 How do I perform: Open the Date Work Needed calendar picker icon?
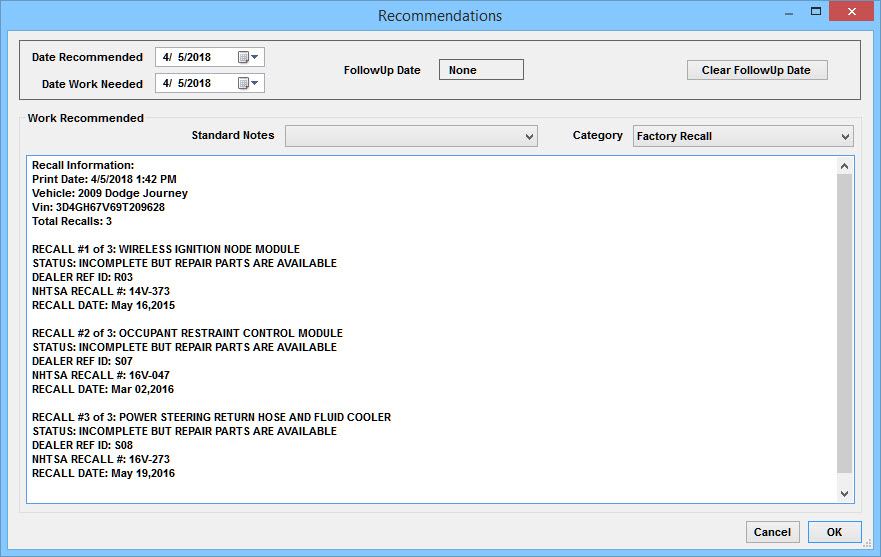click(248, 83)
